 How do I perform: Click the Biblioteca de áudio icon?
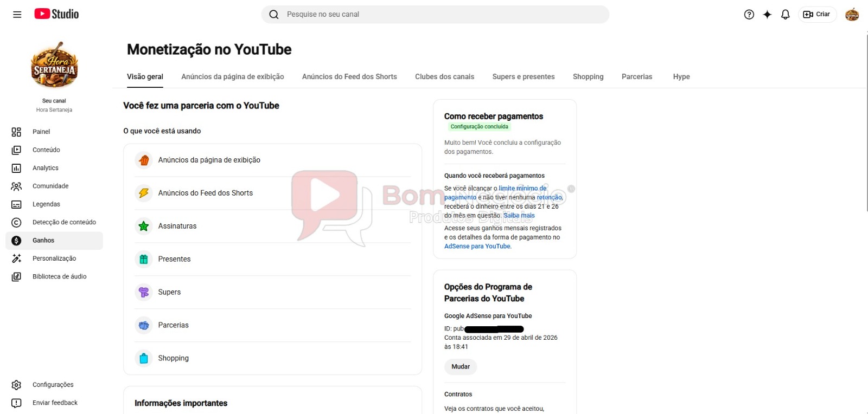16,277
